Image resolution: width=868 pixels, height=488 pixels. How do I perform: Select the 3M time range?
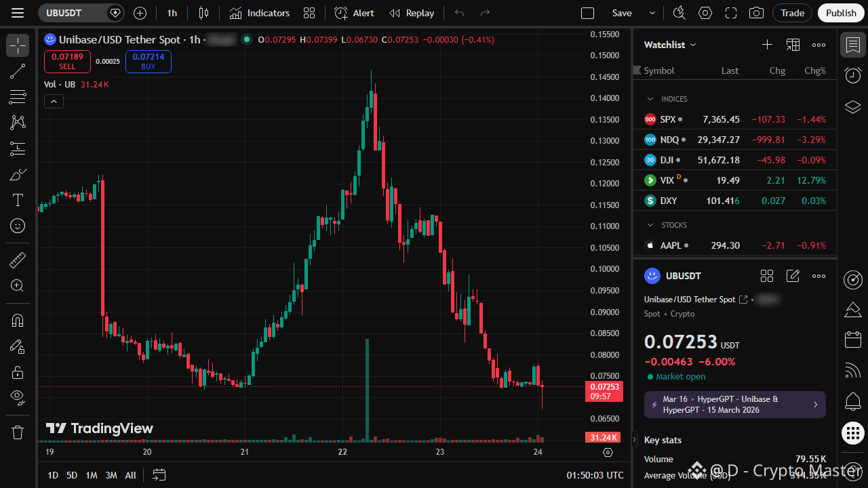coord(111,475)
